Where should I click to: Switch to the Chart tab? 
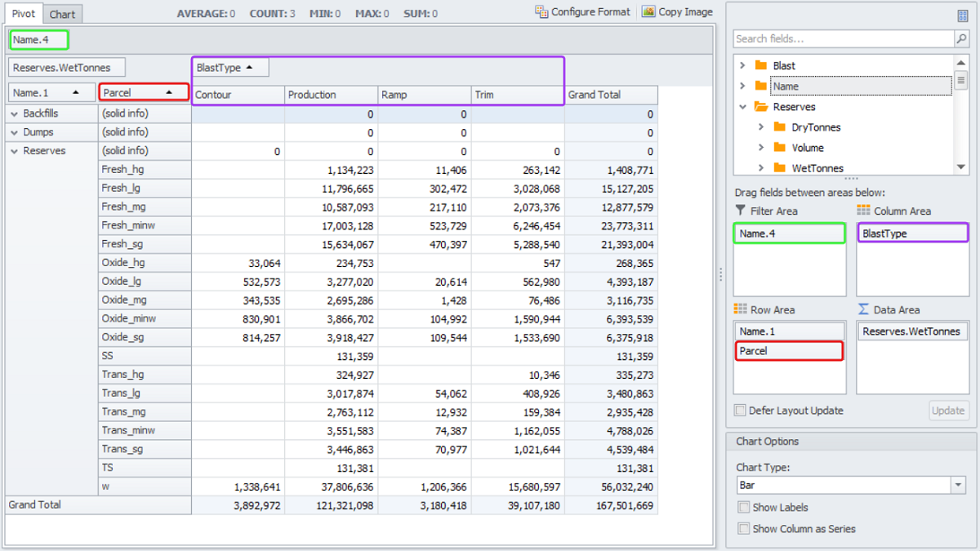tap(62, 15)
